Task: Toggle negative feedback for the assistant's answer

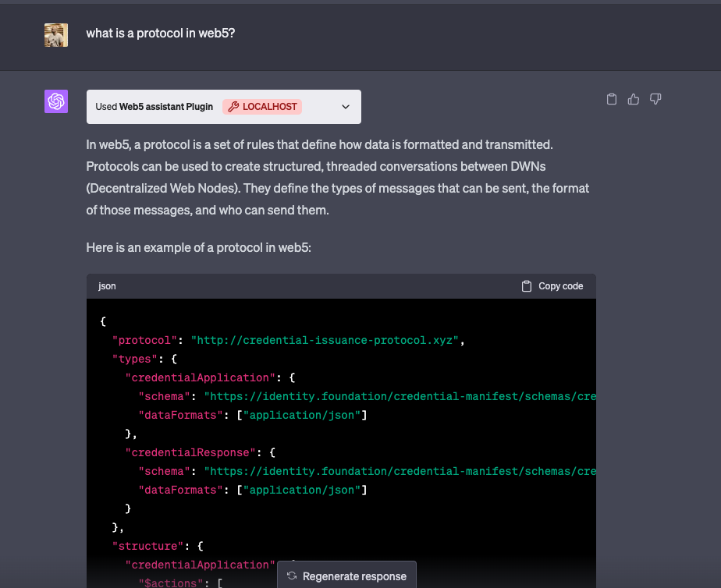Action: point(655,98)
